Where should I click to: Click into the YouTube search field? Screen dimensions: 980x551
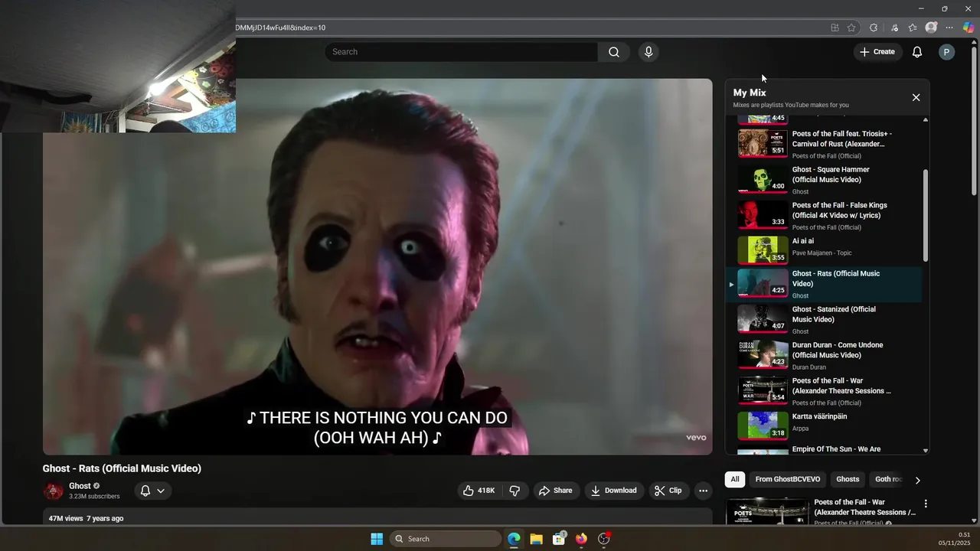[461, 52]
